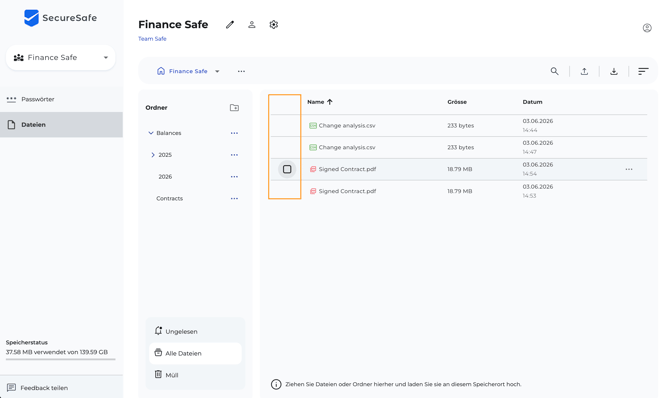Open the members person icon in header
This screenshot has height=398, width=670.
click(252, 25)
